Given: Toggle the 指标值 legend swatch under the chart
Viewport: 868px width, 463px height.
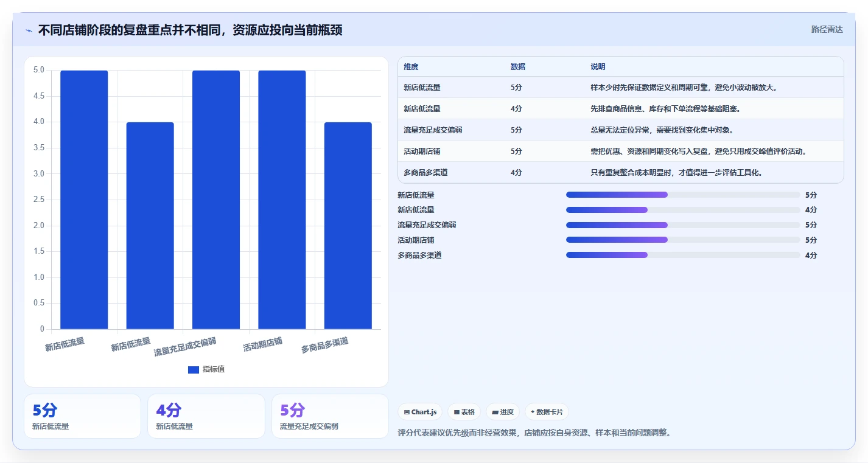Looking at the screenshot, I should (194, 369).
